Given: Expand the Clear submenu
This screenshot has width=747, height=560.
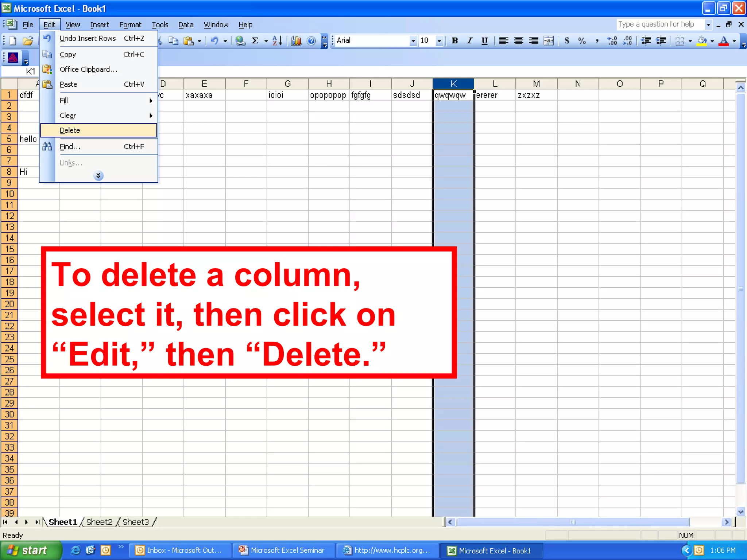Looking at the screenshot, I should click(x=99, y=116).
